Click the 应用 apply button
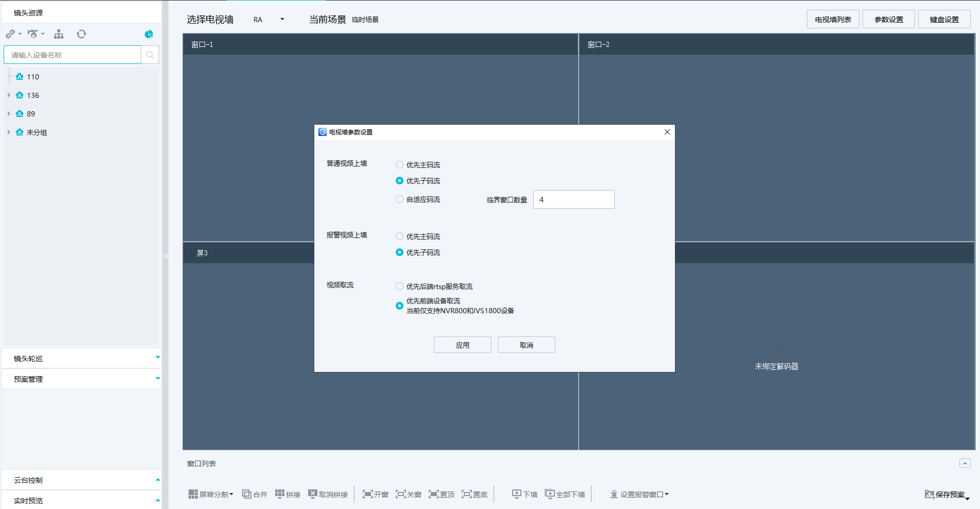 click(x=462, y=345)
